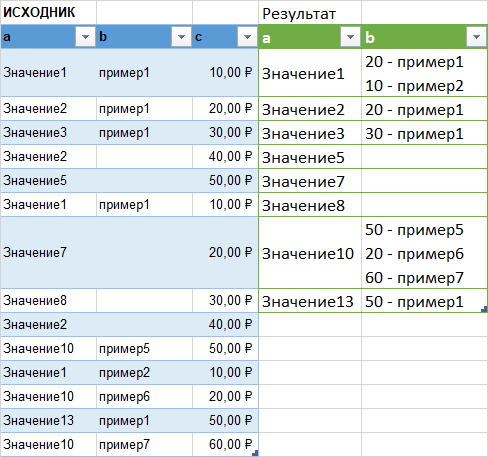The width and height of the screenshot is (488, 457).
Task: Select Значение5 in the result table
Action: (310, 157)
